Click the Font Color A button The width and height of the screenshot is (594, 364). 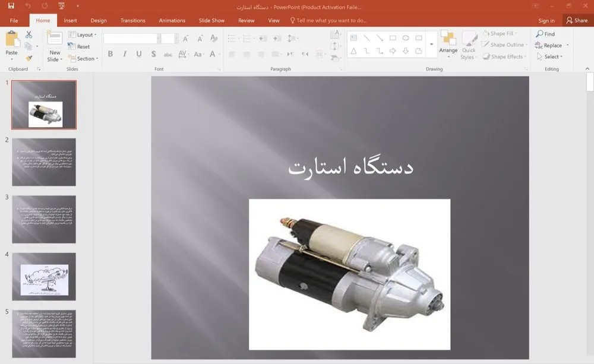pyautogui.click(x=213, y=54)
